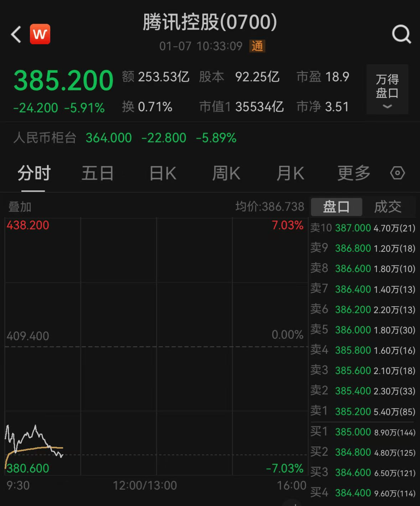420x506 pixels.
Task: Open the red Wind W logo
Action: tap(40, 34)
